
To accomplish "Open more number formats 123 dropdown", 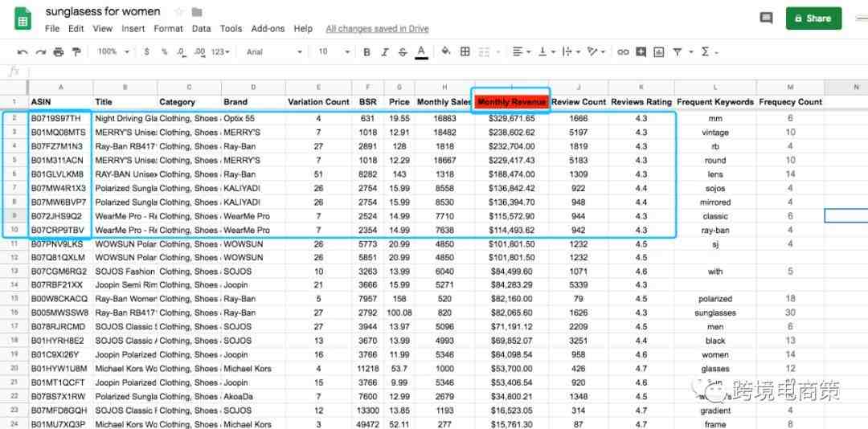I will (220, 51).
